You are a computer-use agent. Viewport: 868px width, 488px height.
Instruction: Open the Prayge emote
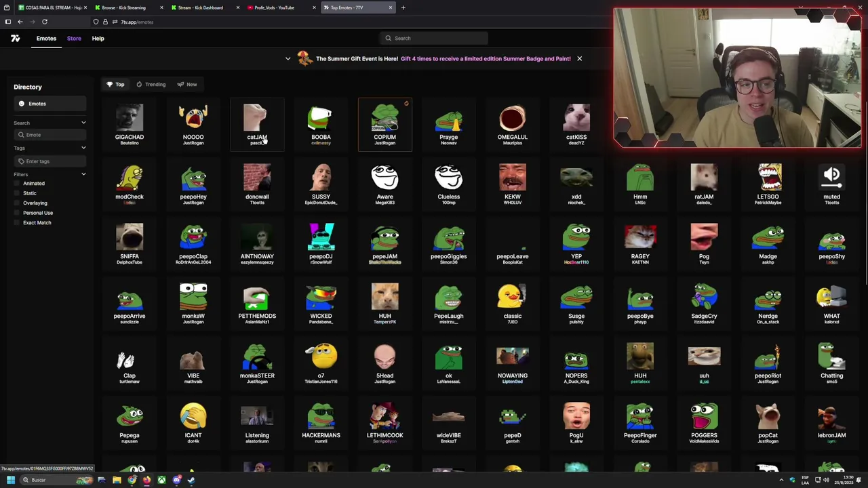pyautogui.click(x=448, y=125)
